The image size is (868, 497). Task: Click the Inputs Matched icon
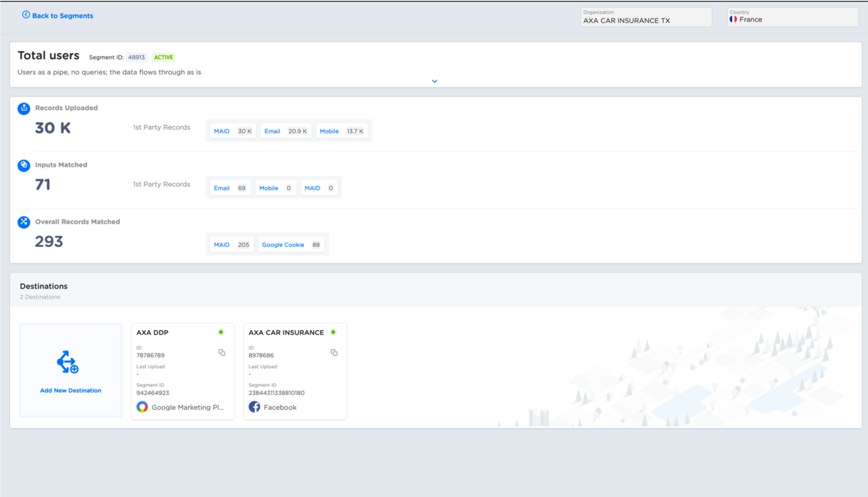[x=24, y=165]
